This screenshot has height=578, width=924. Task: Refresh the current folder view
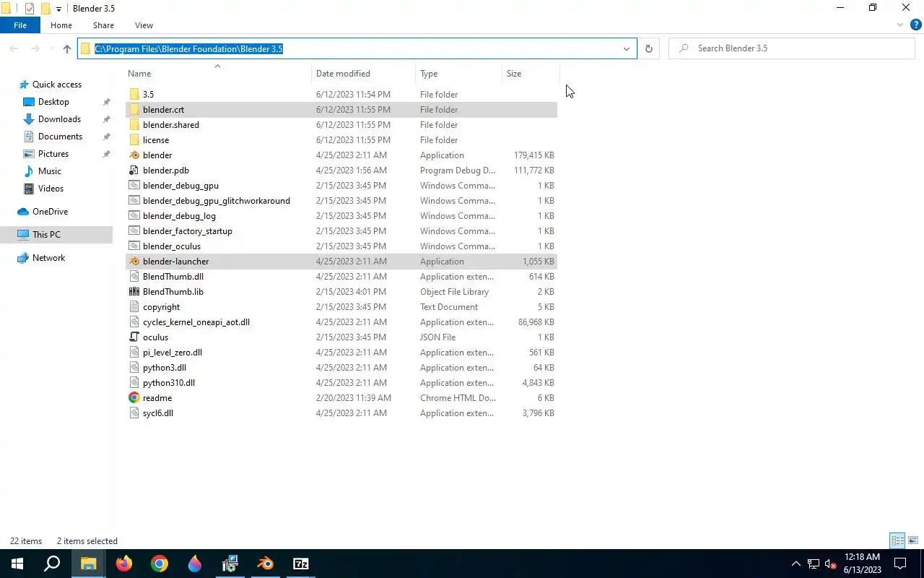pos(648,48)
